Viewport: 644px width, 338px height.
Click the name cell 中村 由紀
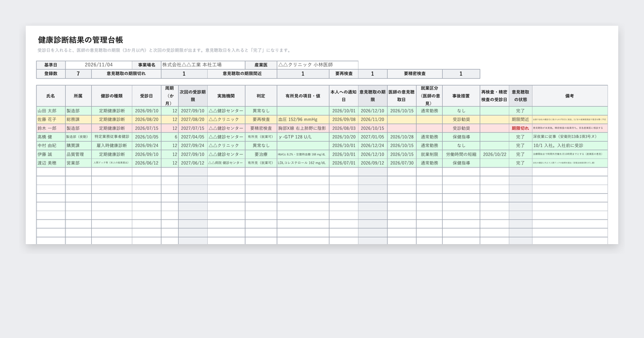coord(51,145)
